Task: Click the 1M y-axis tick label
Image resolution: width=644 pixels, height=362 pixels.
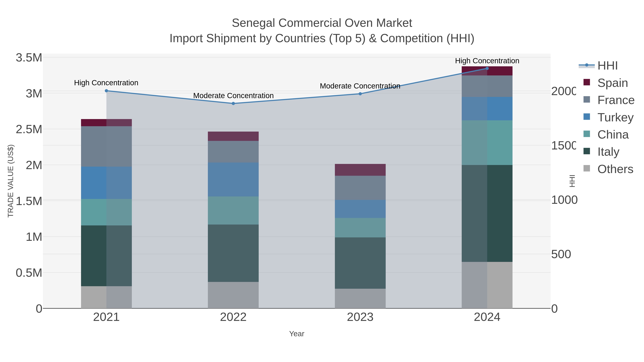Action: click(x=34, y=237)
